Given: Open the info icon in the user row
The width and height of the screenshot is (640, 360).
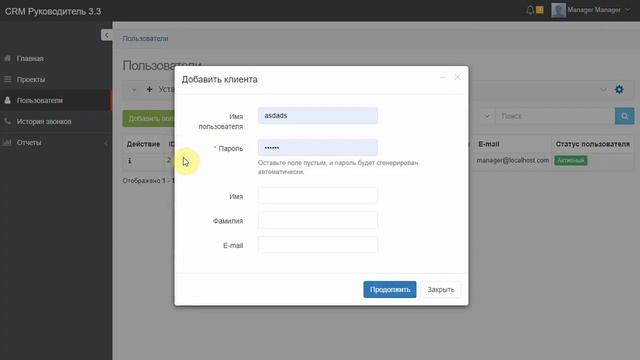Looking at the screenshot, I should (129, 161).
